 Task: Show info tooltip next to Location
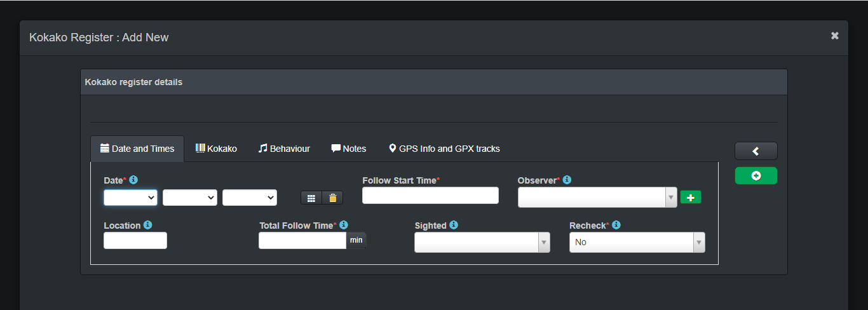pos(147,225)
